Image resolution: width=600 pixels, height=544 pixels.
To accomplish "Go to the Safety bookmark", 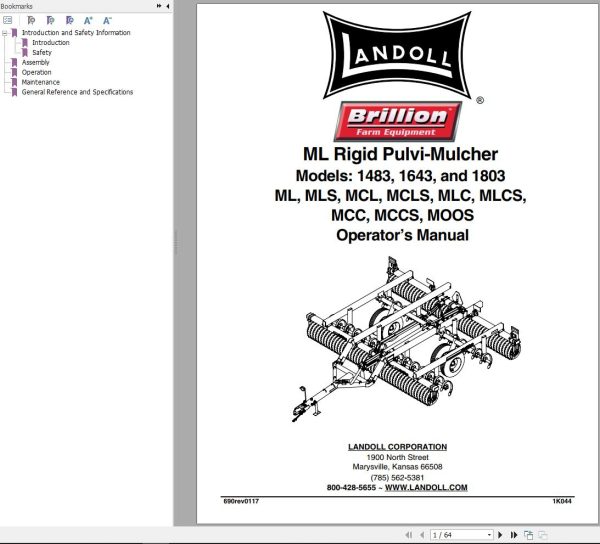I will click(x=42, y=52).
